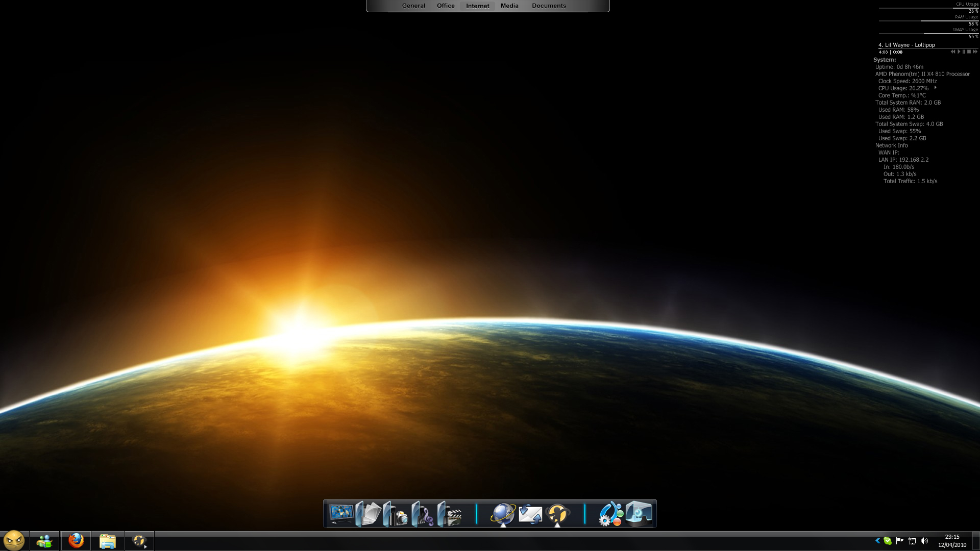Click the glass cube dock icon
This screenshot has height=551, width=980.
(639, 513)
